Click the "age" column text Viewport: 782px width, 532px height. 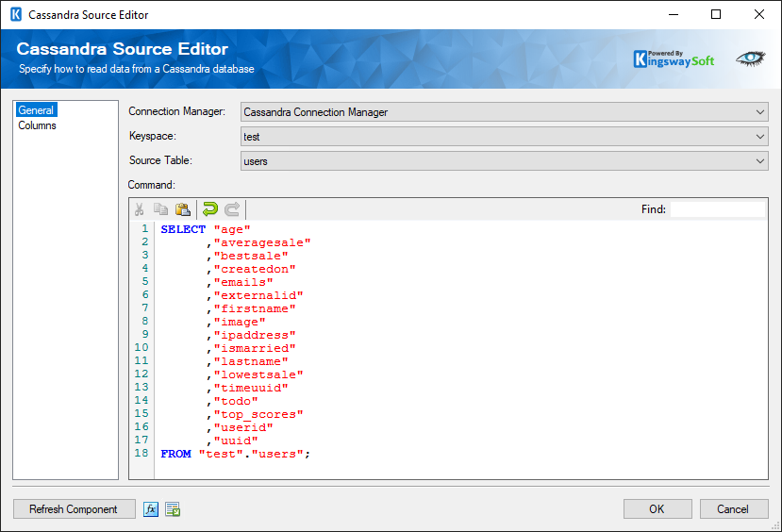pyautogui.click(x=232, y=229)
